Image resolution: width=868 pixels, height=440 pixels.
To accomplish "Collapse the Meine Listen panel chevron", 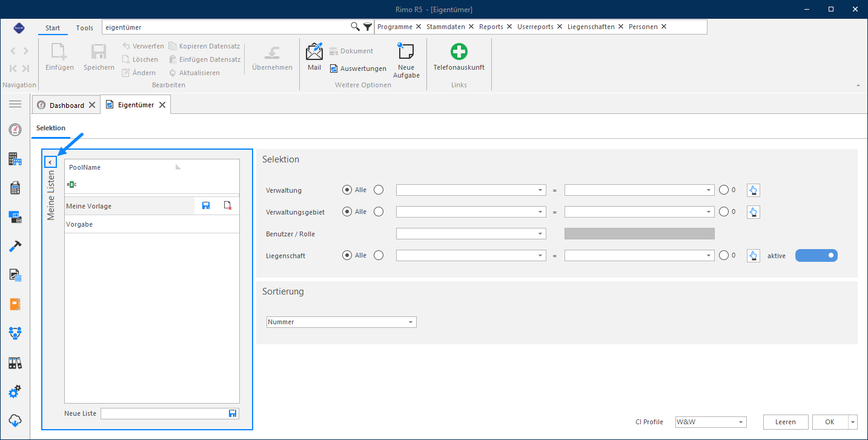I will point(50,162).
